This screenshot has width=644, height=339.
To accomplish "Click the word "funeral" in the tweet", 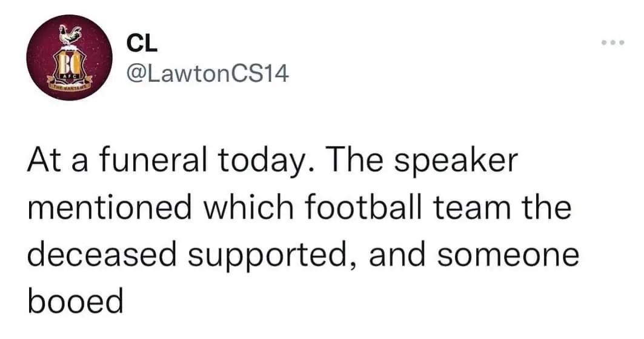I will (x=153, y=159).
